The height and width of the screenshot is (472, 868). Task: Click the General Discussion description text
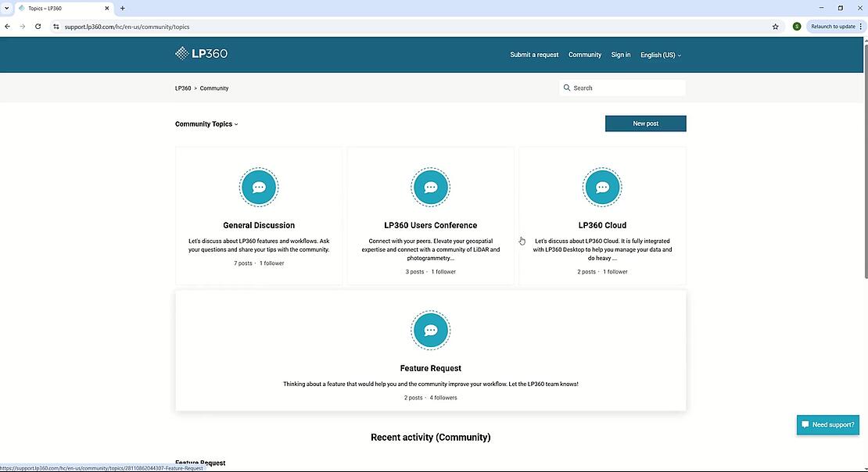(x=259, y=245)
